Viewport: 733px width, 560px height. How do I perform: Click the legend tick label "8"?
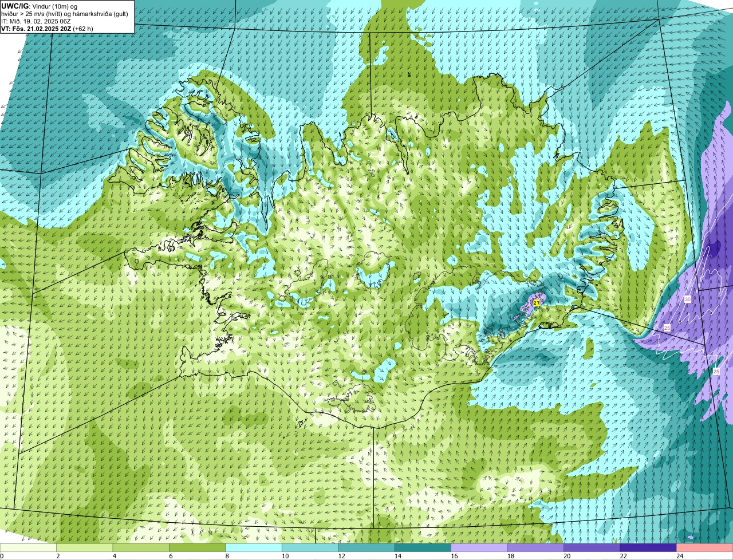click(x=226, y=555)
